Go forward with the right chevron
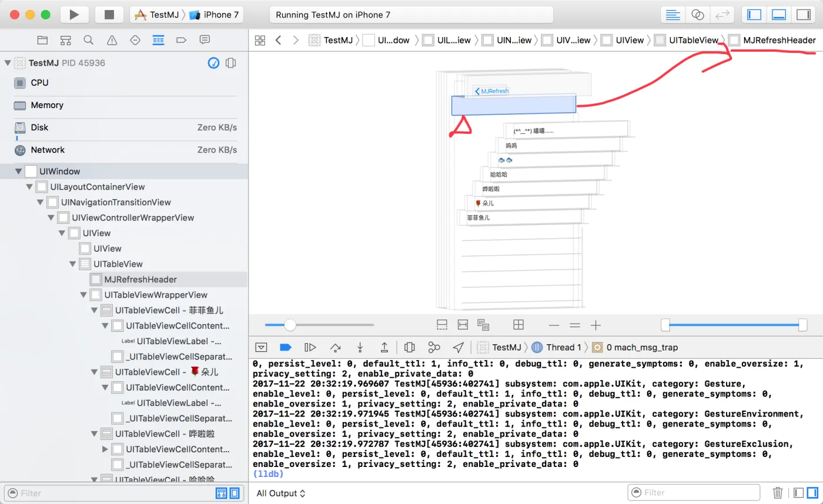 pyautogui.click(x=296, y=40)
